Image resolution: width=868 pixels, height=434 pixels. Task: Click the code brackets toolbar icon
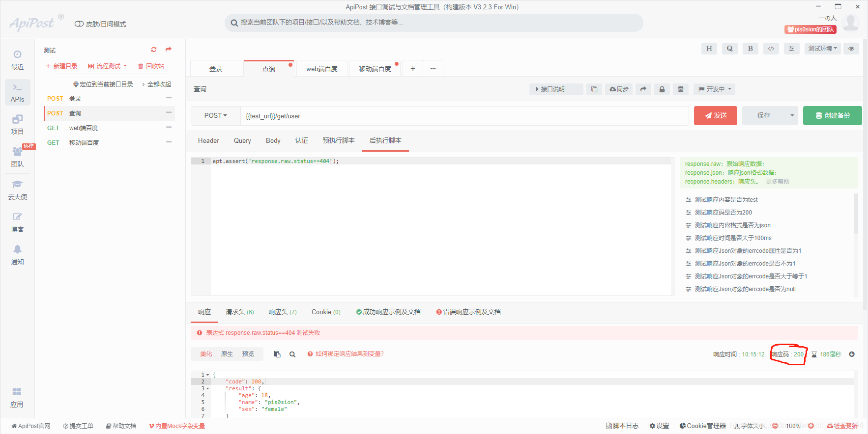tap(771, 49)
